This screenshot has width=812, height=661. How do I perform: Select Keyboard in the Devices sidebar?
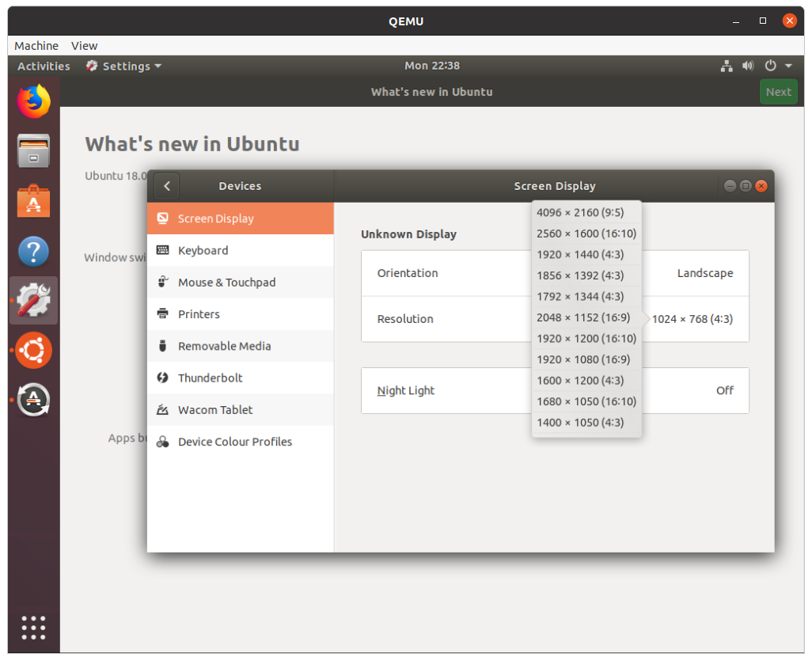(x=203, y=250)
